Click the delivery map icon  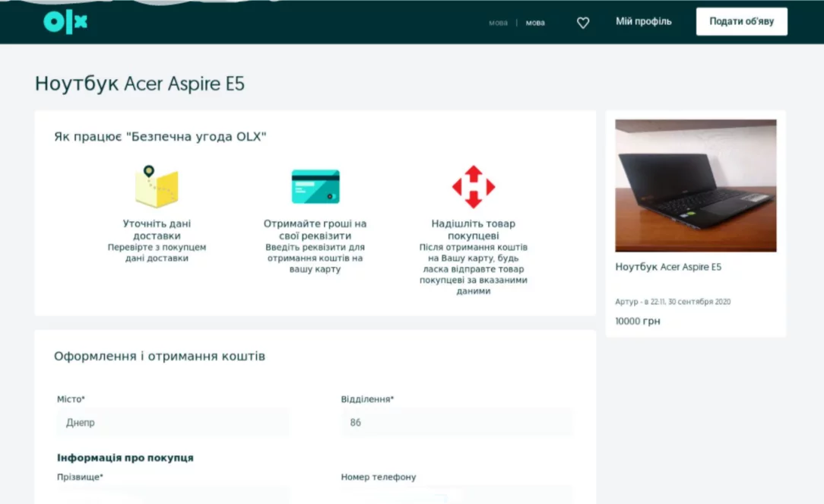click(157, 186)
